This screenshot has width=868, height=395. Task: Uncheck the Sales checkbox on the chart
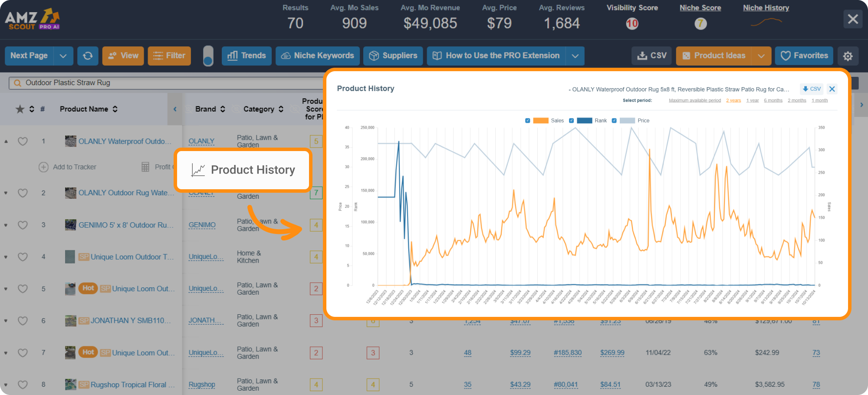point(528,120)
